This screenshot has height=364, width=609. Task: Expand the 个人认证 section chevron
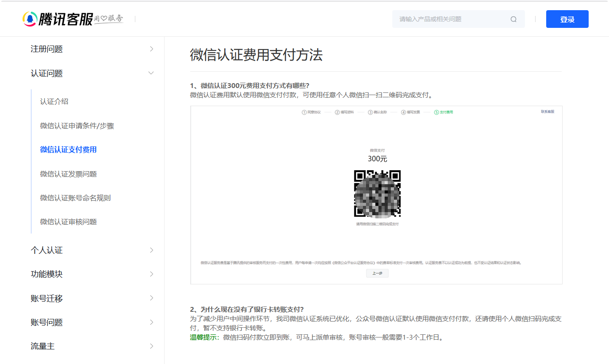click(x=151, y=250)
